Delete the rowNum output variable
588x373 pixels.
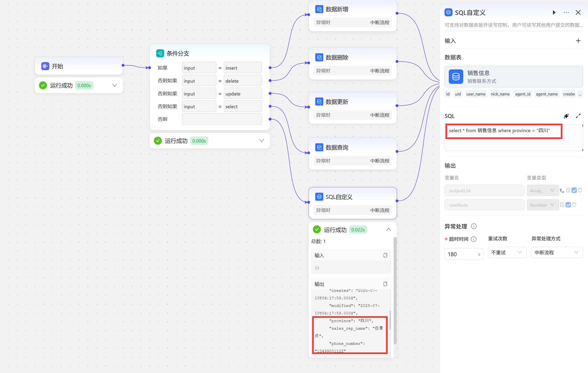pyautogui.click(x=574, y=205)
